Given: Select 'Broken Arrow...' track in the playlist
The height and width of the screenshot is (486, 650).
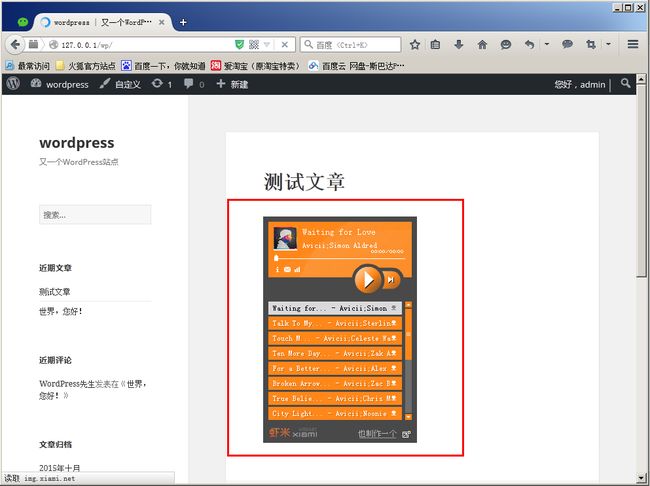Looking at the screenshot, I should (x=335, y=384).
